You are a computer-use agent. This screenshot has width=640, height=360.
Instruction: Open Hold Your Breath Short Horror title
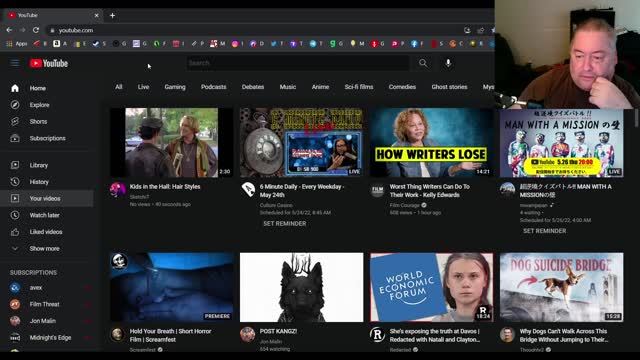tap(170, 335)
